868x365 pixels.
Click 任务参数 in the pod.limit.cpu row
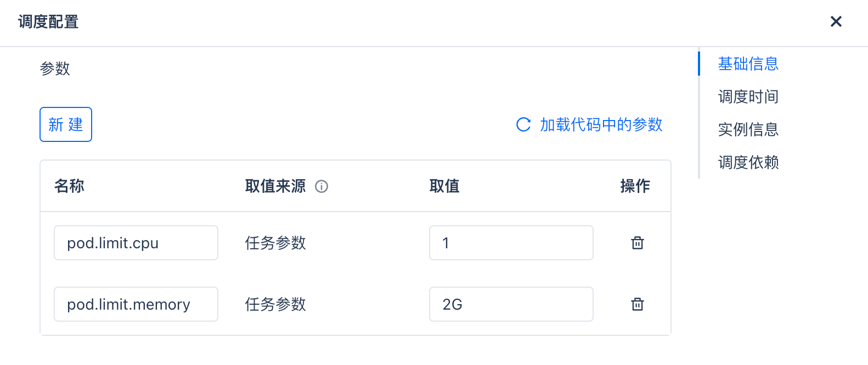pos(275,243)
